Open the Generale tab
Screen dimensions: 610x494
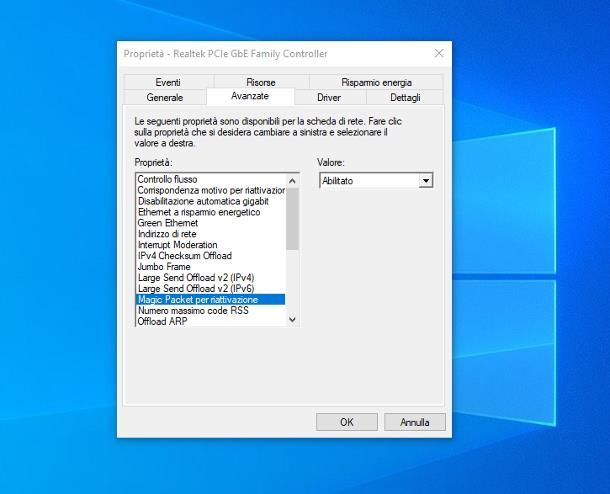(164, 98)
